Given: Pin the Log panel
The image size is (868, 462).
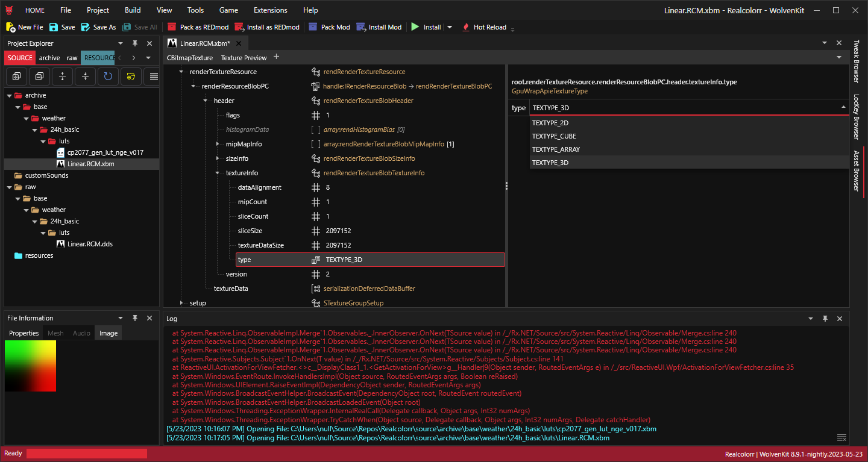Looking at the screenshot, I should pos(825,318).
